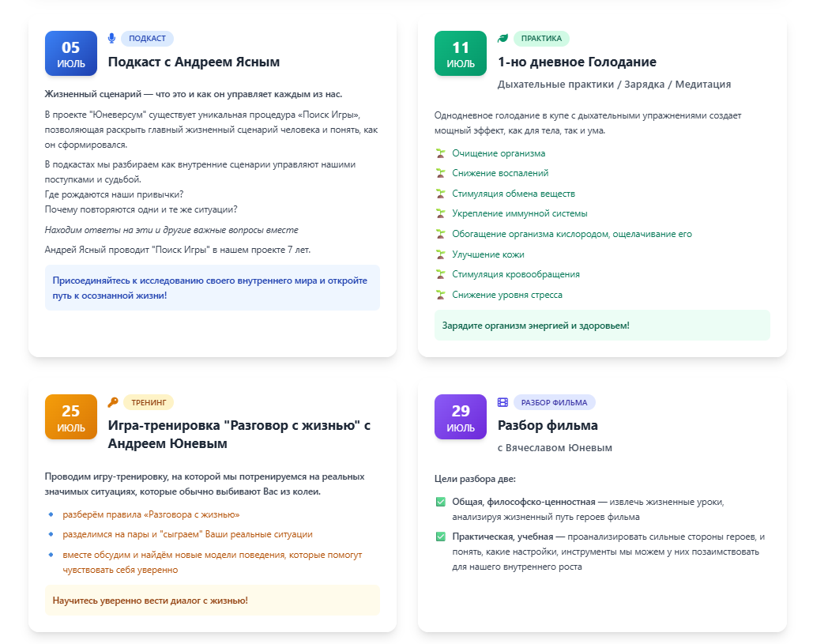Click the green 11 ИЮЛЬ date badge
The height and width of the screenshot is (644, 828).
(x=461, y=54)
